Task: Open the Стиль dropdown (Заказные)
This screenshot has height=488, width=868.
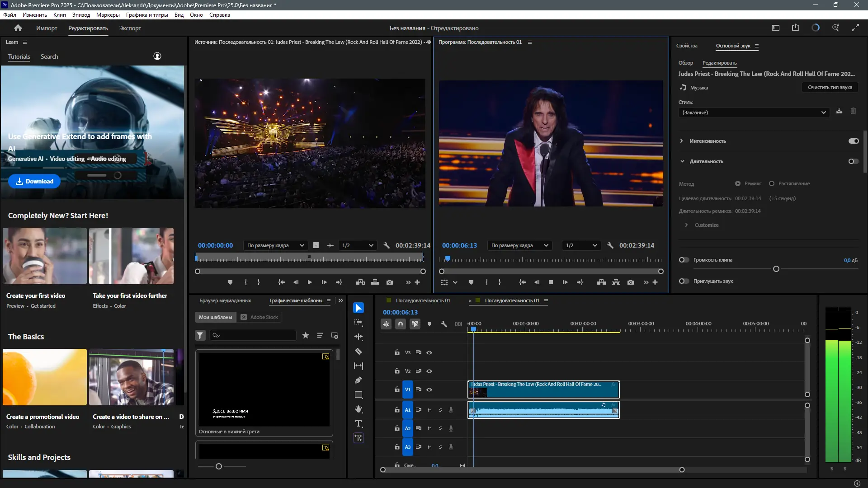Action: (x=754, y=113)
